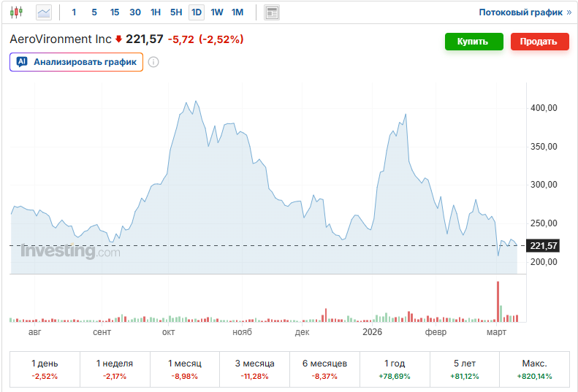This screenshot has height=392, width=578.
Task: Click the AI badge icon
Action: [22, 62]
